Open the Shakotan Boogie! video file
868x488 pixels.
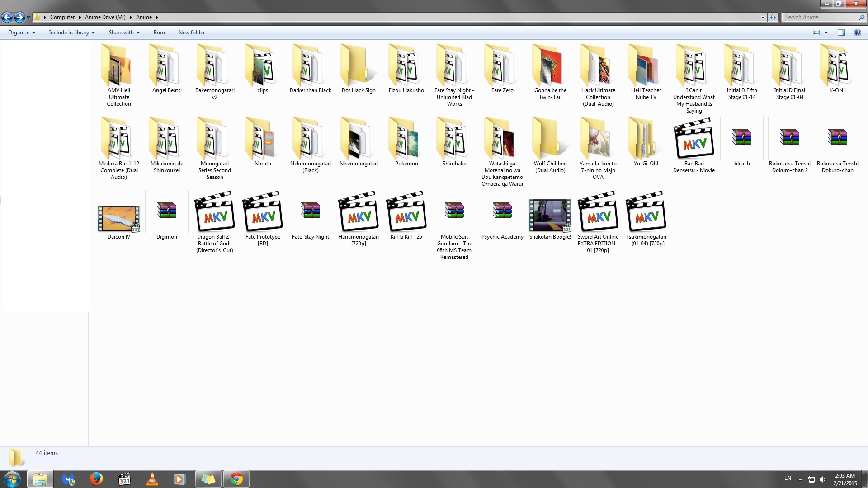[550, 215]
